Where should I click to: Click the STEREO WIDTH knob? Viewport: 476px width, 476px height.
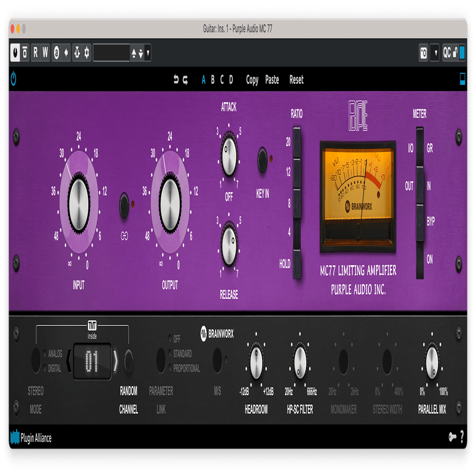[388, 362]
